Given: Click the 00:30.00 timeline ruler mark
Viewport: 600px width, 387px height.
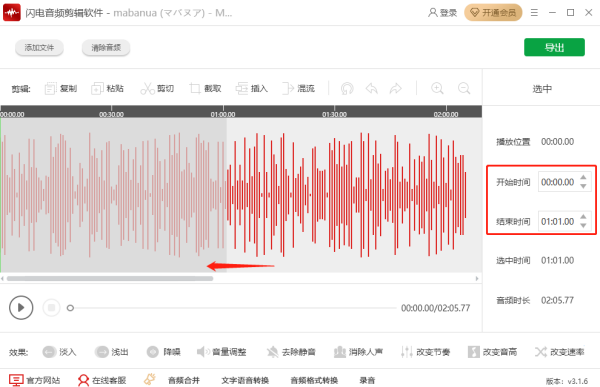Looking at the screenshot, I should click(111, 114).
